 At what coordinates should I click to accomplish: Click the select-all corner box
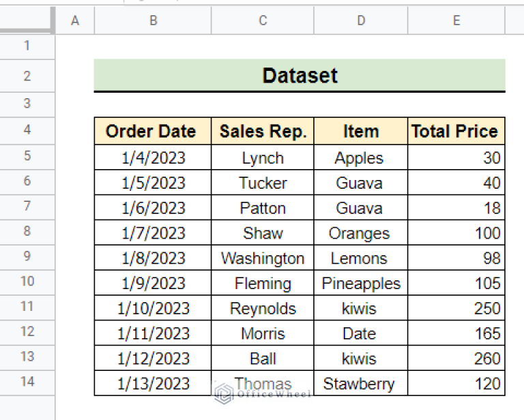(27, 20)
